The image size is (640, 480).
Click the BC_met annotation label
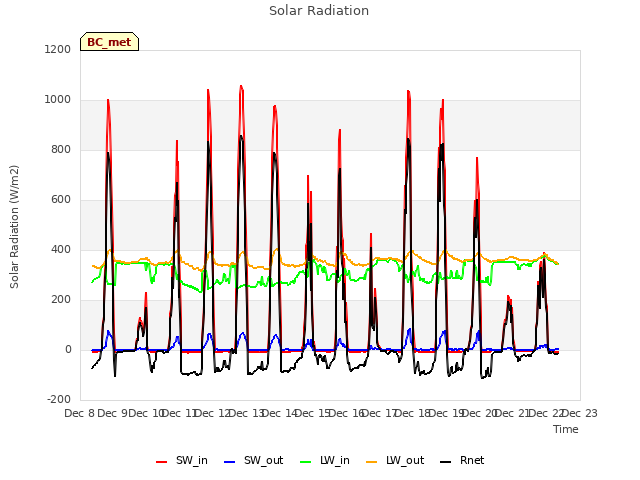[x=109, y=42]
